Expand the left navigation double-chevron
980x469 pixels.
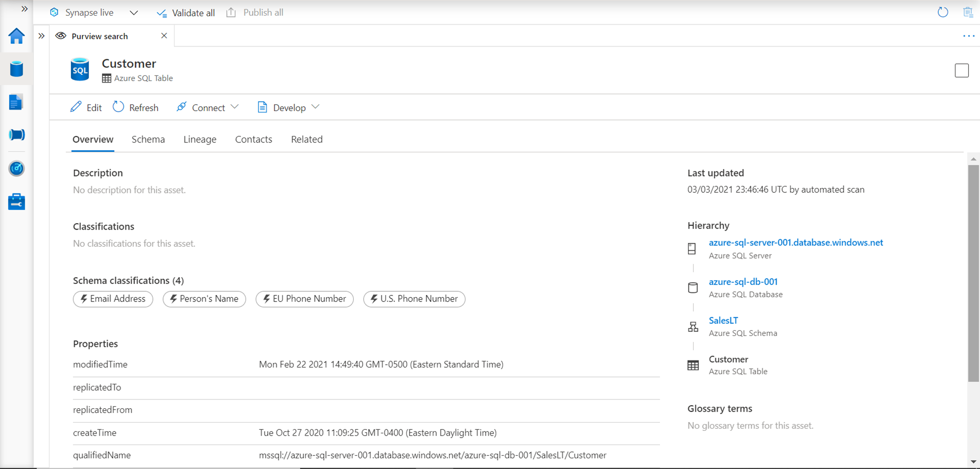[x=24, y=9]
